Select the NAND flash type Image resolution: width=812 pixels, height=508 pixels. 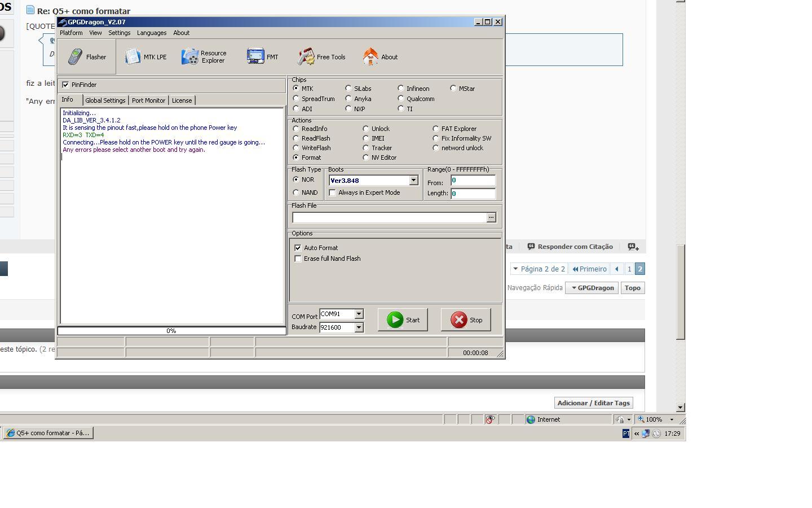tap(296, 192)
